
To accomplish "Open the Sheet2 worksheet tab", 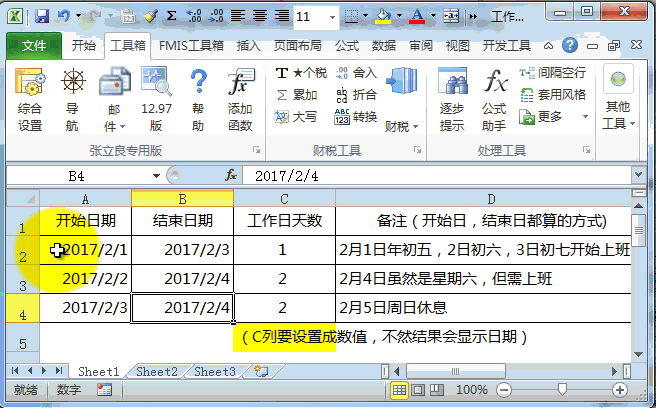I will click(157, 372).
